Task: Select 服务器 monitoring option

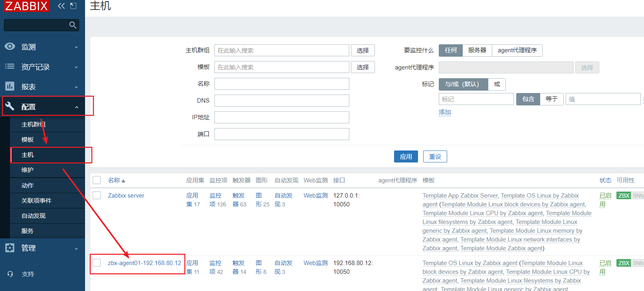Action: point(477,50)
